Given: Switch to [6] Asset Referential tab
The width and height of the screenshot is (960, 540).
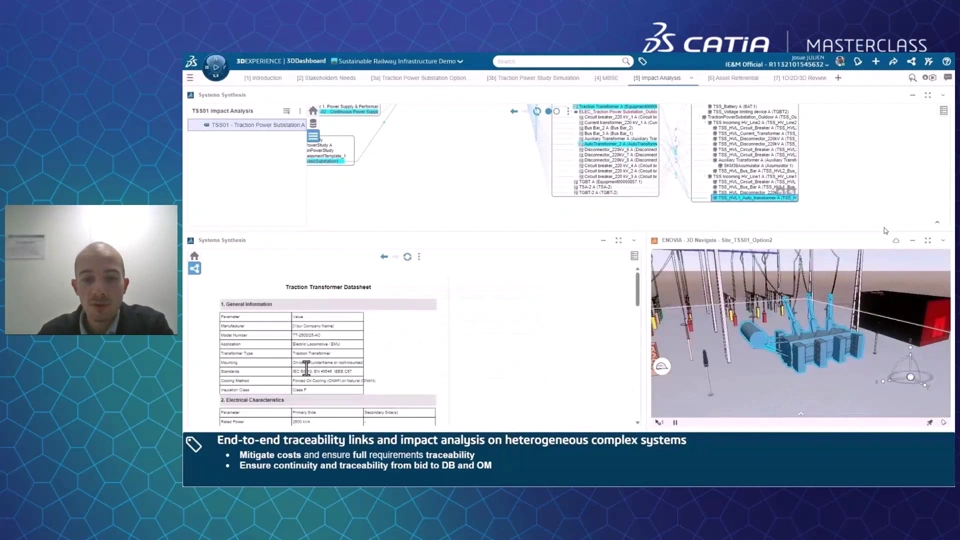Looking at the screenshot, I should tap(733, 78).
